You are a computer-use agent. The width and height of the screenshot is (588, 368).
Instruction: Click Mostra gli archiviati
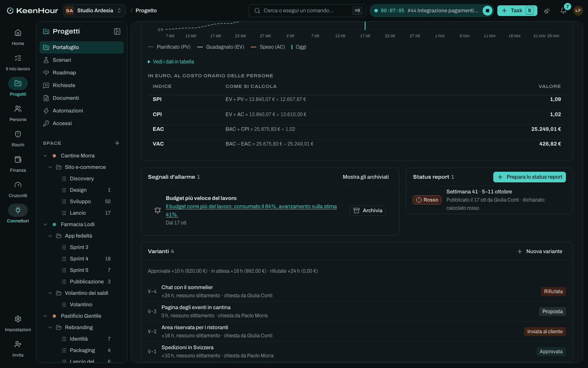366,177
